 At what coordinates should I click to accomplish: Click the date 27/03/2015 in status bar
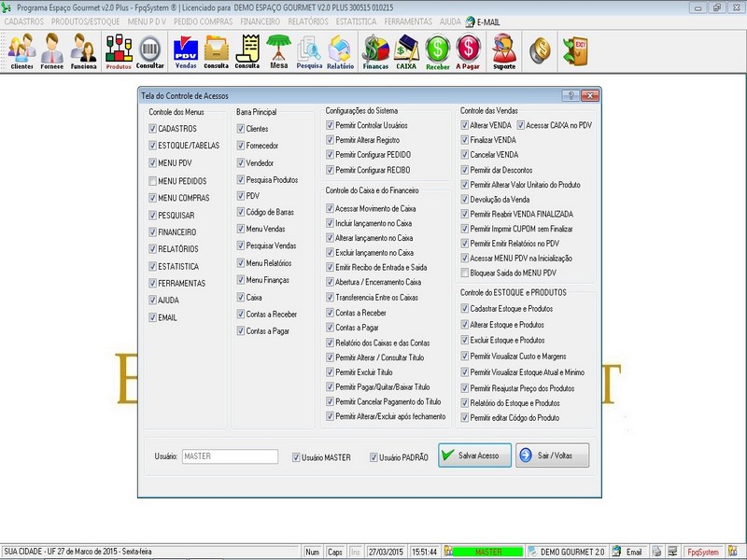point(386,552)
